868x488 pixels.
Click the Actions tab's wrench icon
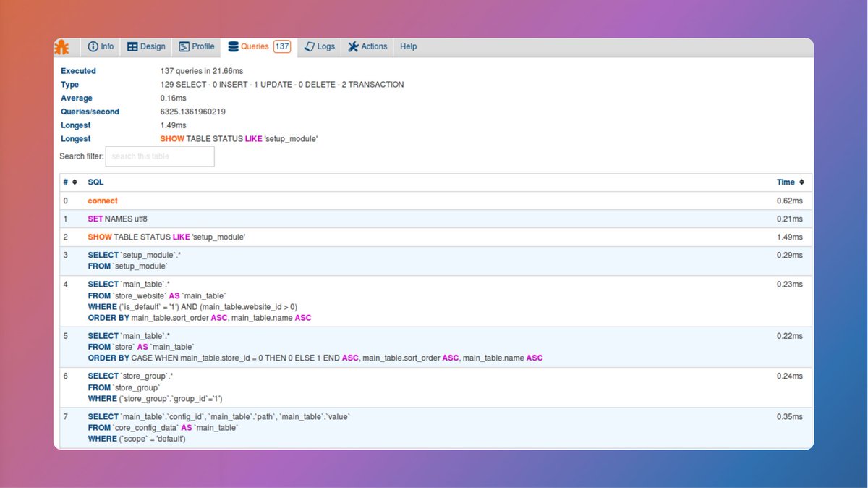click(x=353, y=46)
